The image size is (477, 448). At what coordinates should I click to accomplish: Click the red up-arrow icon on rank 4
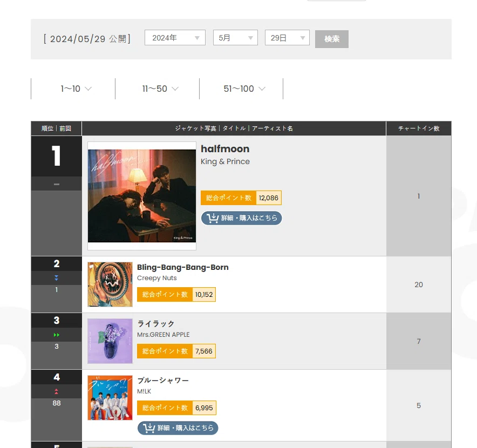56,391
